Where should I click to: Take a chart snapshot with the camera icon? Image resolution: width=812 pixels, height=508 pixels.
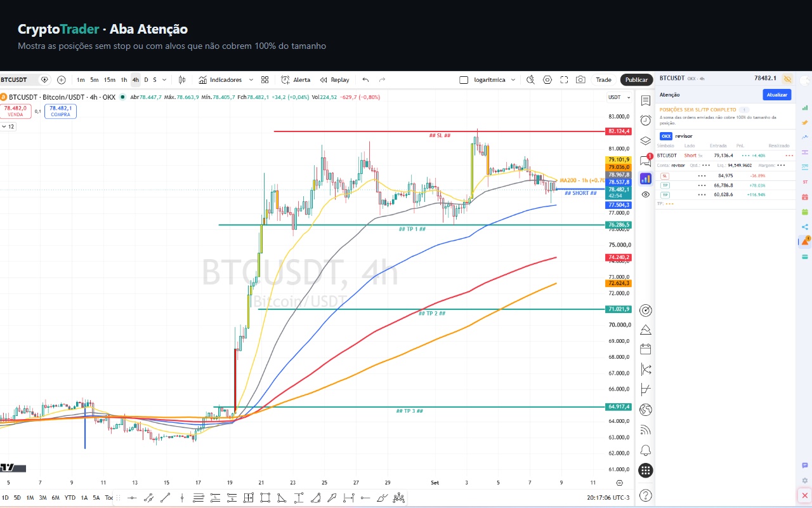click(x=580, y=80)
